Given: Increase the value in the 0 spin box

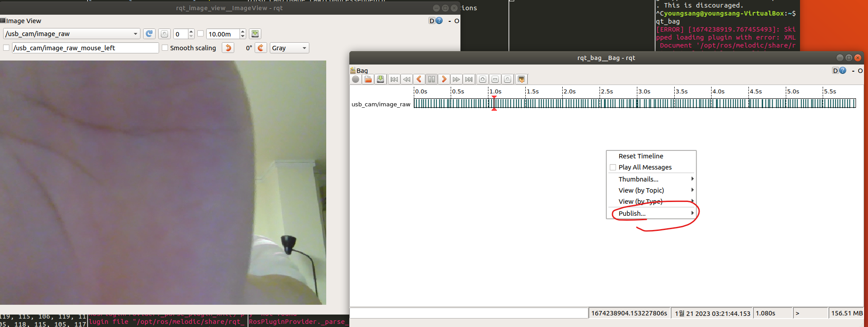Looking at the screenshot, I should (x=191, y=32).
